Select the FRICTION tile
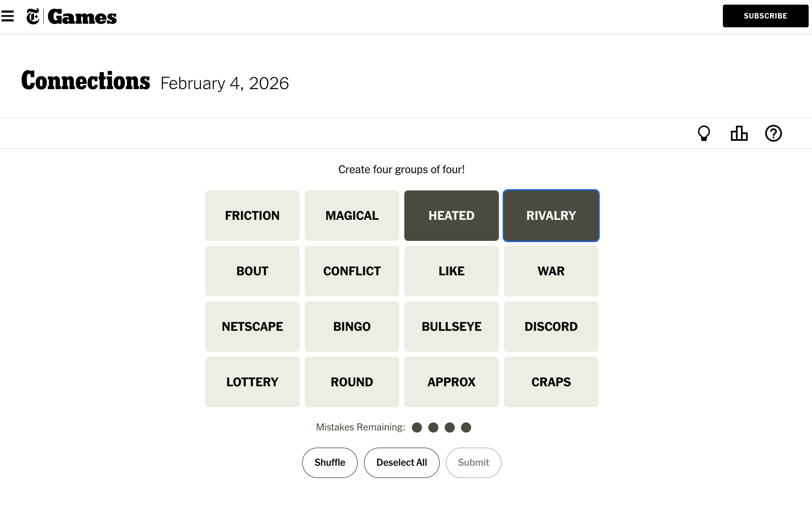Screen dimensions: 812x512 [252, 216]
